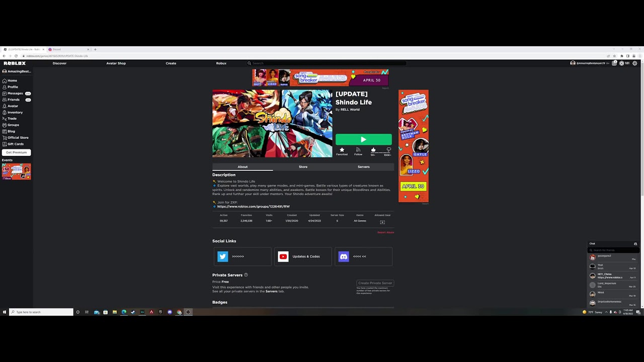Click the Favorited star icon
The image size is (644, 362).
click(x=342, y=150)
